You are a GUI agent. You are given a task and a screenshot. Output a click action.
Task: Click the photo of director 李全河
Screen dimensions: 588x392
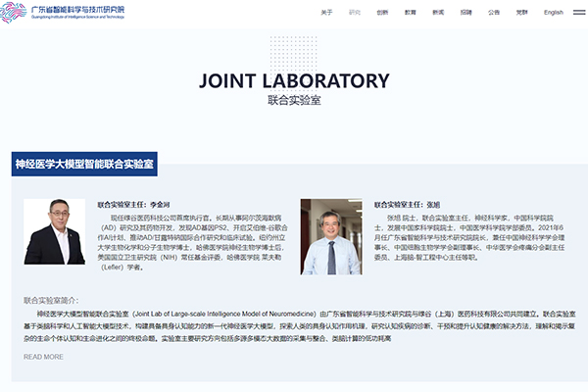(x=55, y=231)
